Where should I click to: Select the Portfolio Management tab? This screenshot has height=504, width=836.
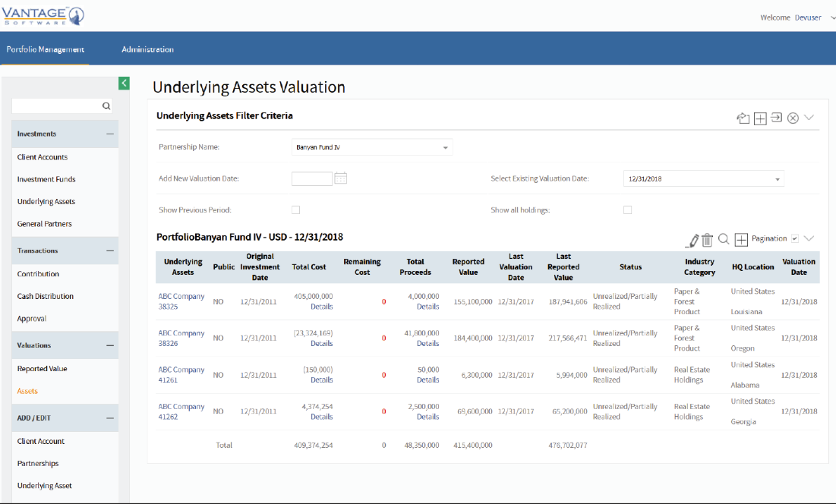[x=47, y=49]
